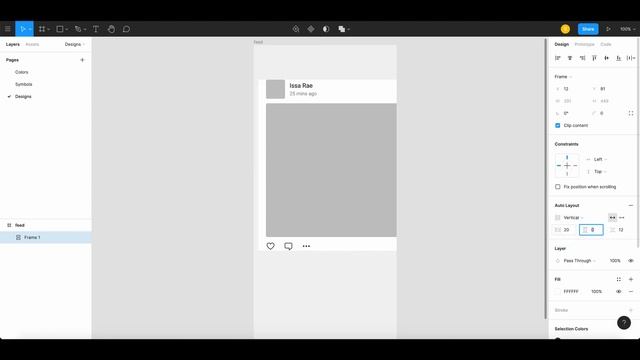Click the FFFFFF fill color swatch

point(558,291)
